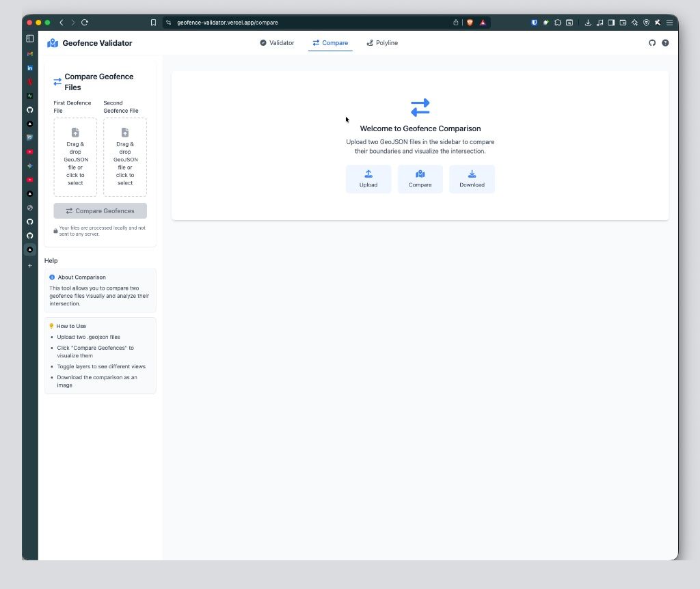Select the Second Geofence File drop zone
Screen dimensions: 700x589
(125, 157)
